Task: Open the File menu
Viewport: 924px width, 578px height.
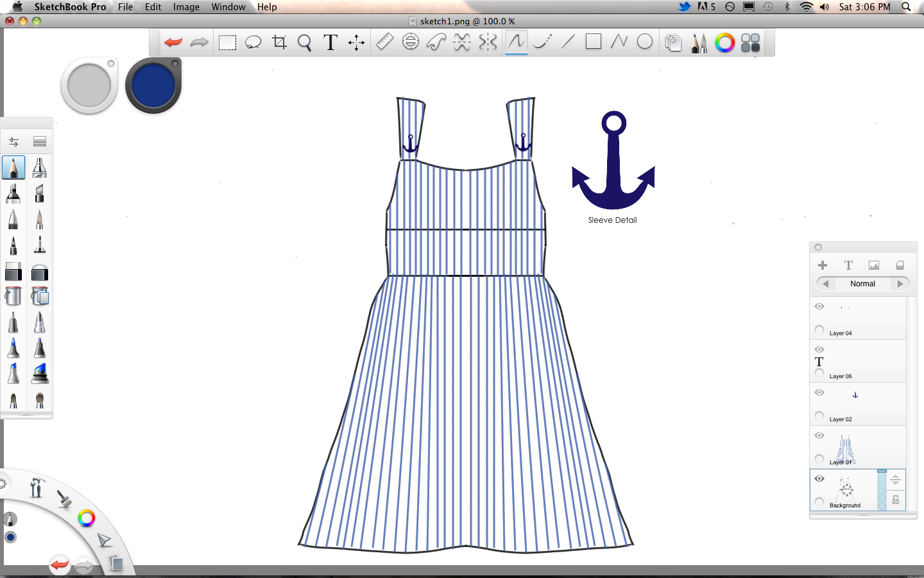Action: click(126, 7)
